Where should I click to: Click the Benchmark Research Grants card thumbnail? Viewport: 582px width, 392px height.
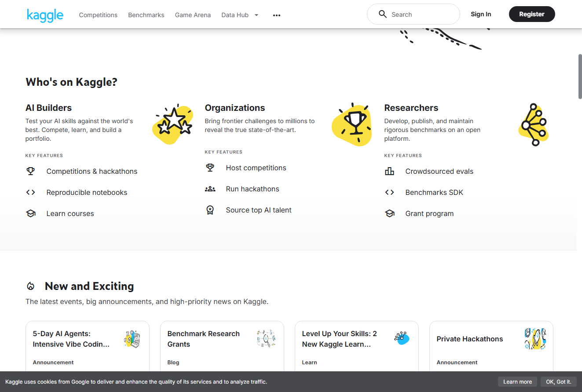266,339
